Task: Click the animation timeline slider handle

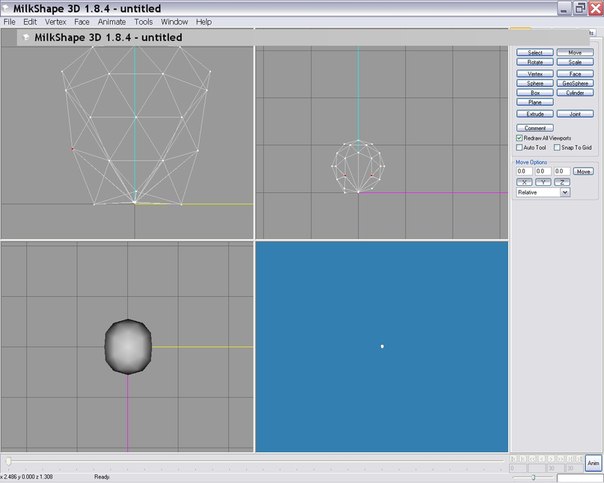Action: (9, 461)
